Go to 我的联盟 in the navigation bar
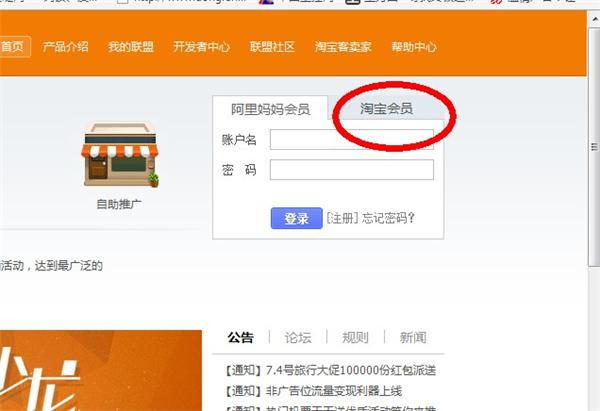 [x=130, y=47]
